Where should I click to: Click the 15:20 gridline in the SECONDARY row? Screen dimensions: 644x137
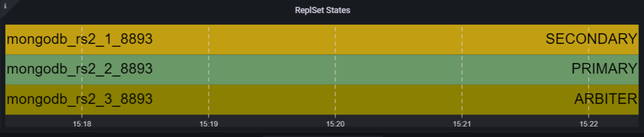335,40
